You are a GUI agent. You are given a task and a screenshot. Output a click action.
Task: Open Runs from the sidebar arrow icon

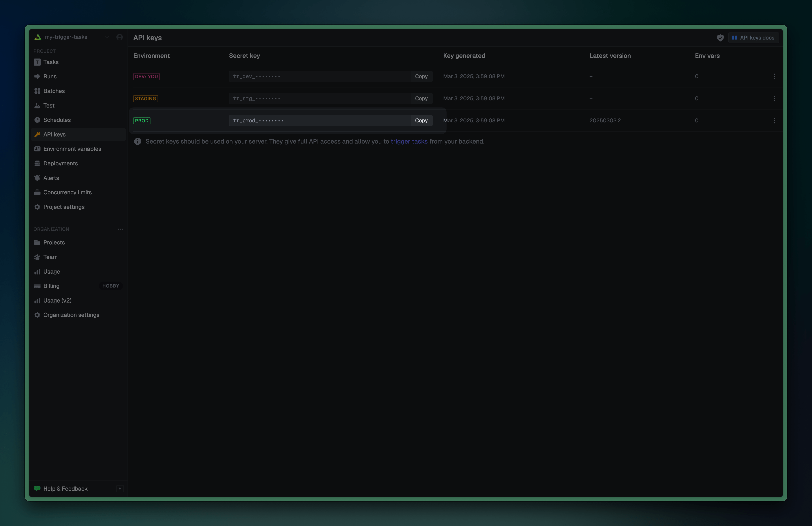pyautogui.click(x=38, y=76)
